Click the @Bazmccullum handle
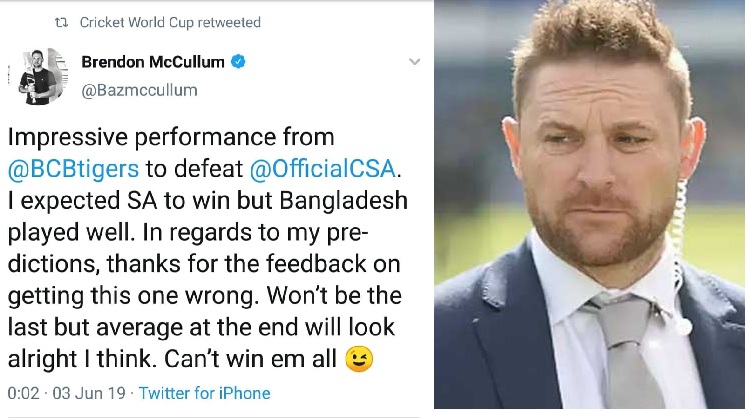 point(139,90)
